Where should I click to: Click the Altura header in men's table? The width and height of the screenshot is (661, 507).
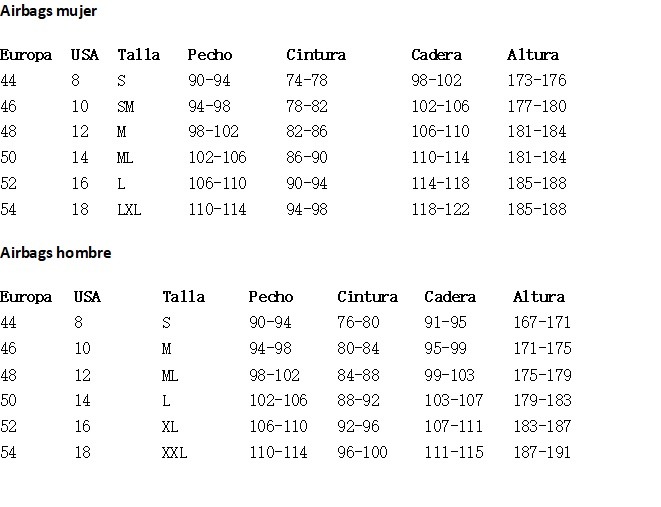[x=539, y=297]
